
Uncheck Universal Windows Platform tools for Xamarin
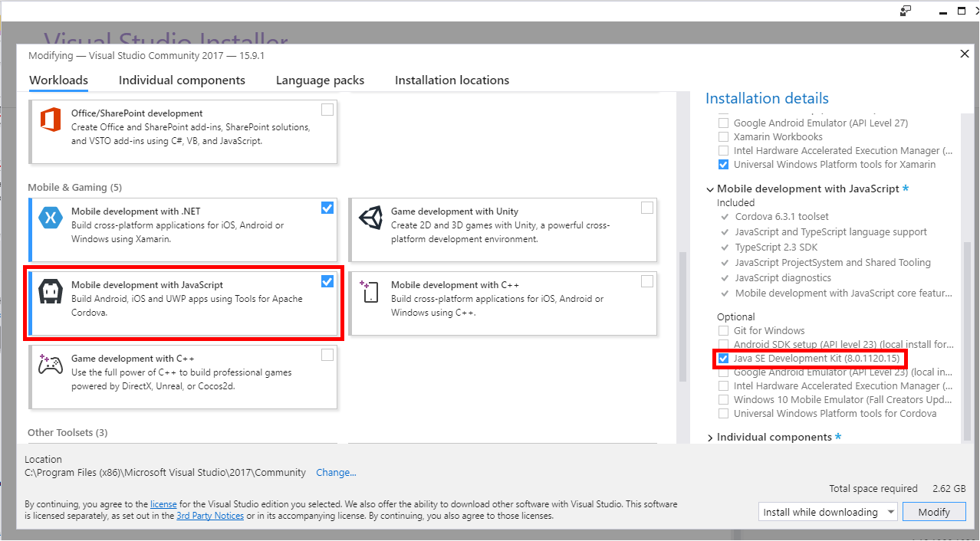pyautogui.click(x=723, y=165)
